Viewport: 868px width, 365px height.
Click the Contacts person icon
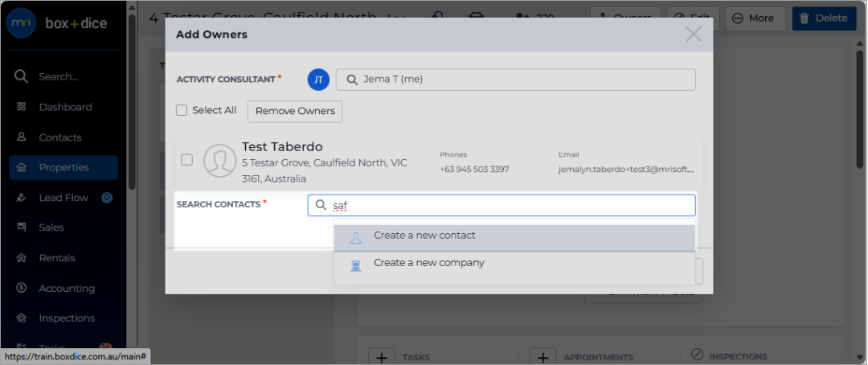pyautogui.click(x=22, y=137)
